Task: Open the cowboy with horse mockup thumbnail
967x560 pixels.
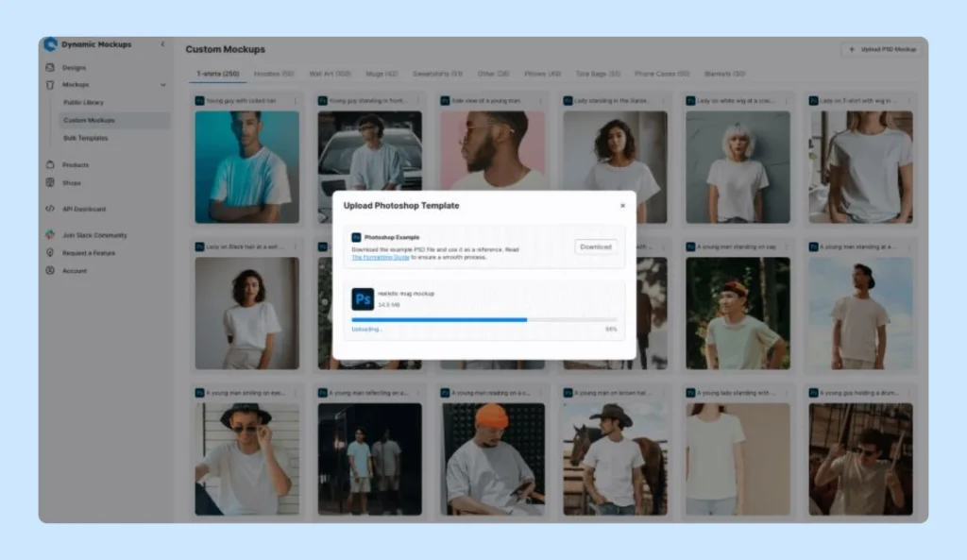Action: pyautogui.click(x=615, y=460)
